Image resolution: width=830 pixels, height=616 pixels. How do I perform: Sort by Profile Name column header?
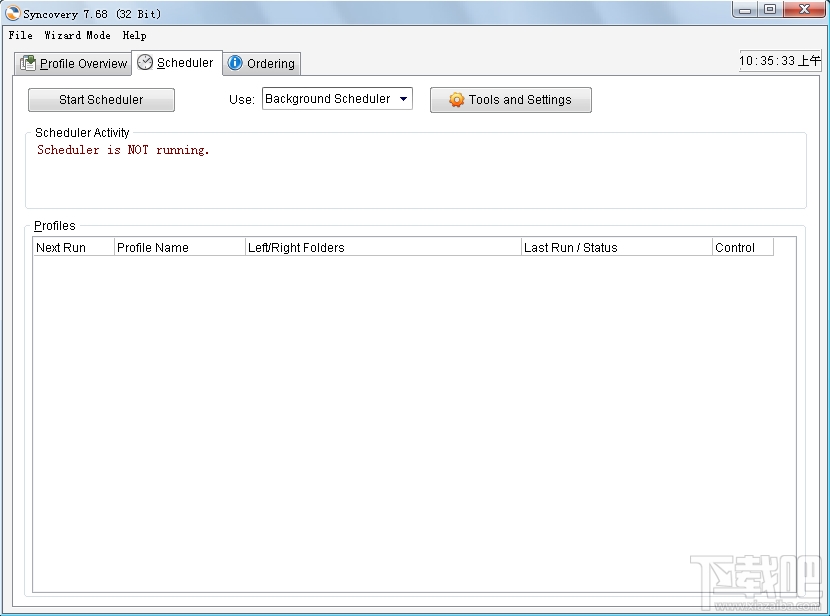(180, 247)
